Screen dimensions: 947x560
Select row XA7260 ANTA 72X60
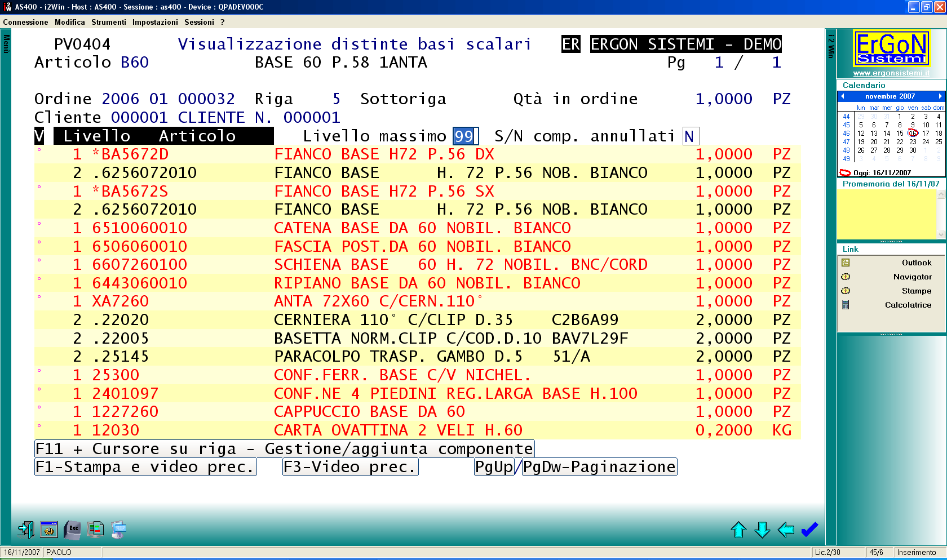click(418, 301)
